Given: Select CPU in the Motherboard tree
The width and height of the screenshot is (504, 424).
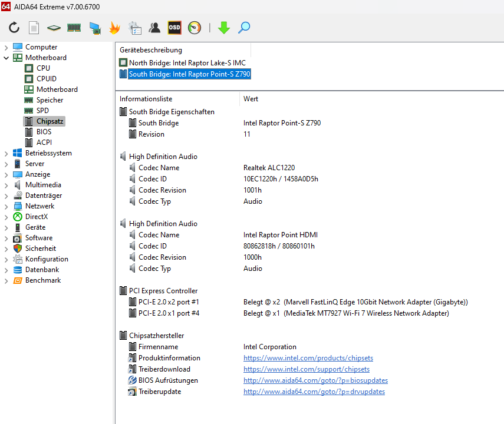Looking at the screenshot, I should click(43, 68).
